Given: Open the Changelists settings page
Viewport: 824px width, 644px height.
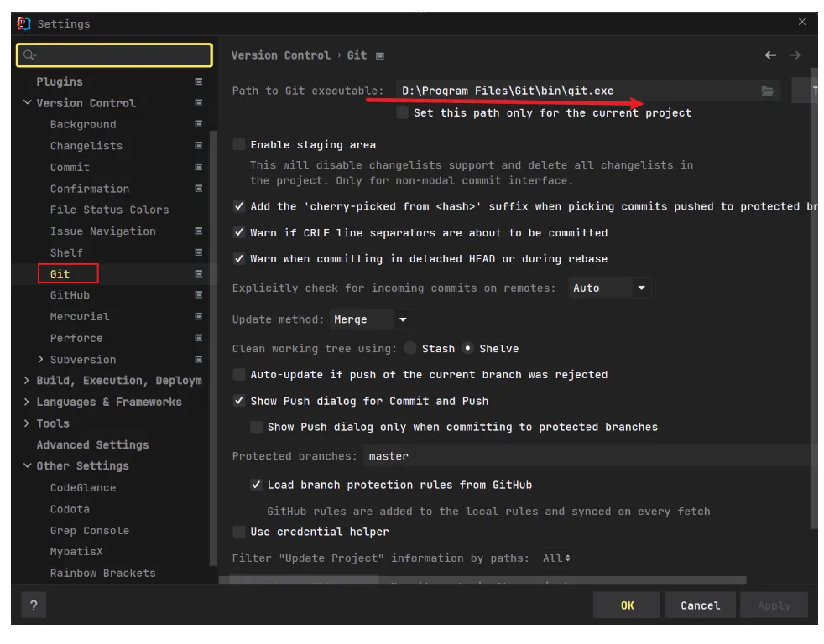Looking at the screenshot, I should (86, 146).
